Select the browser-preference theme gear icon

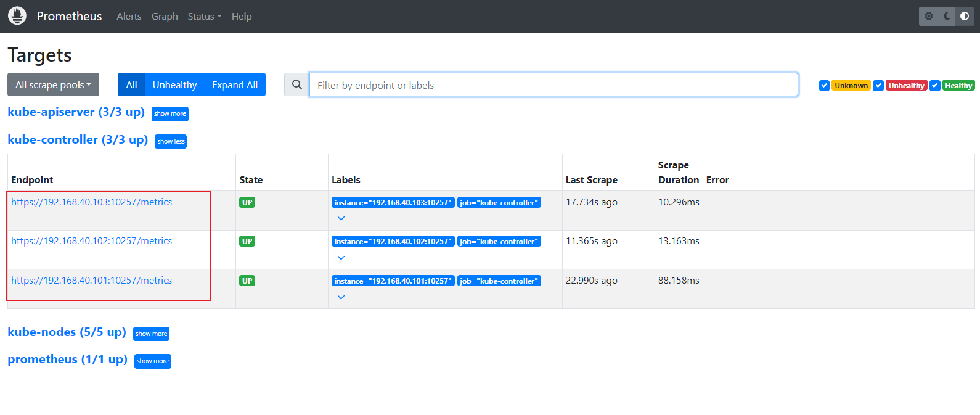click(928, 16)
